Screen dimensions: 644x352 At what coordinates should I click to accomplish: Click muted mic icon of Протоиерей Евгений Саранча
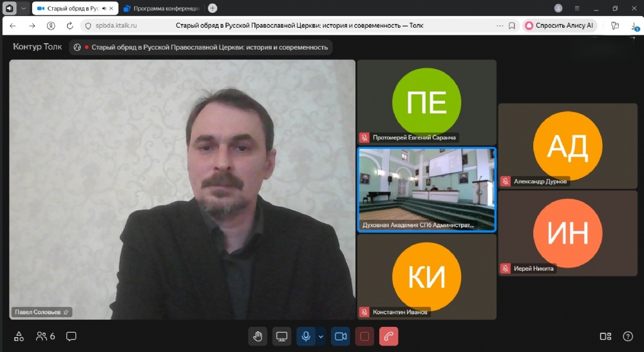364,138
